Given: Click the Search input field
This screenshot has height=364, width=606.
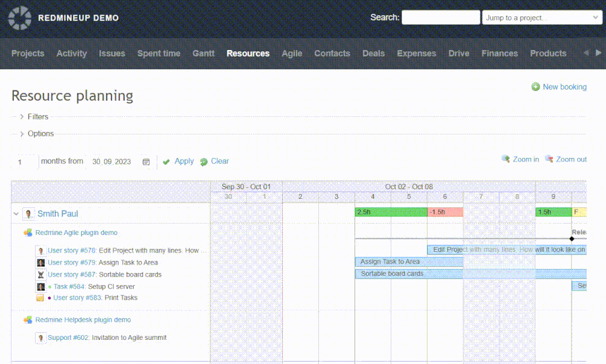Looking at the screenshot, I should pos(440,17).
